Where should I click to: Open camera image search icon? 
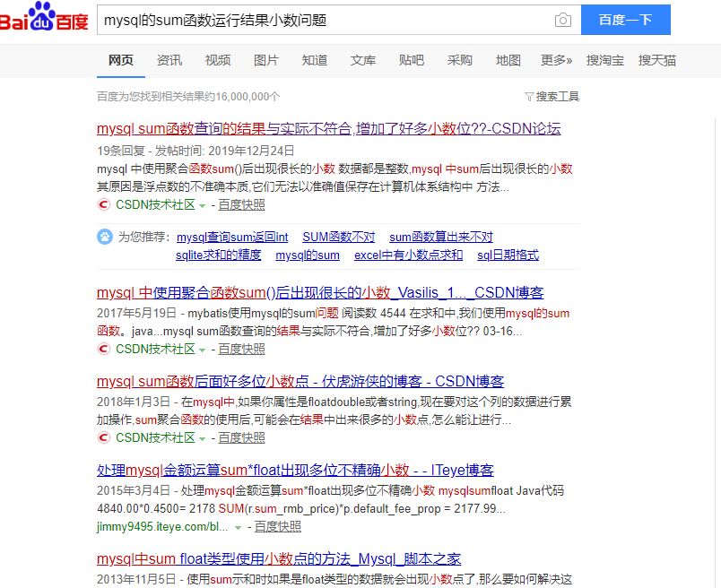pos(563,21)
